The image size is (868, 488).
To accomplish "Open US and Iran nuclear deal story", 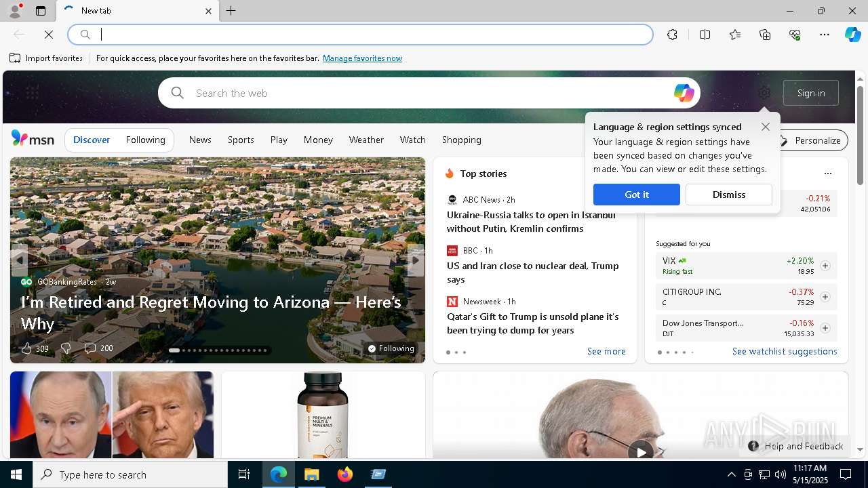I will pos(533,272).
